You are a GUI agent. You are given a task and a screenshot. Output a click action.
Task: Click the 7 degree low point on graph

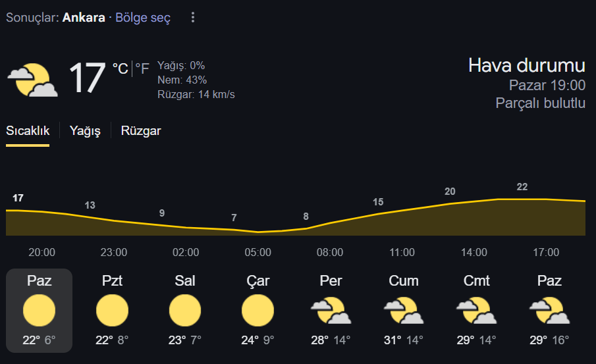point(234,218)
